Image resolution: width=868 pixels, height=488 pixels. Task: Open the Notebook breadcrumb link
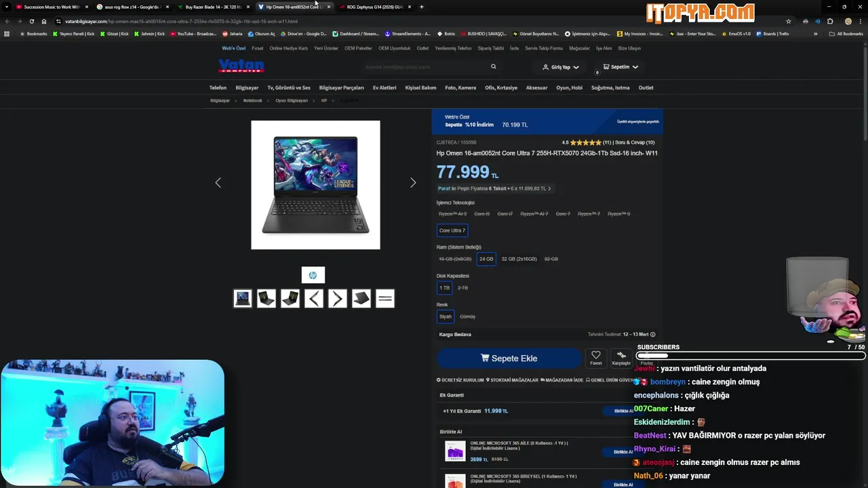point(252,100)
